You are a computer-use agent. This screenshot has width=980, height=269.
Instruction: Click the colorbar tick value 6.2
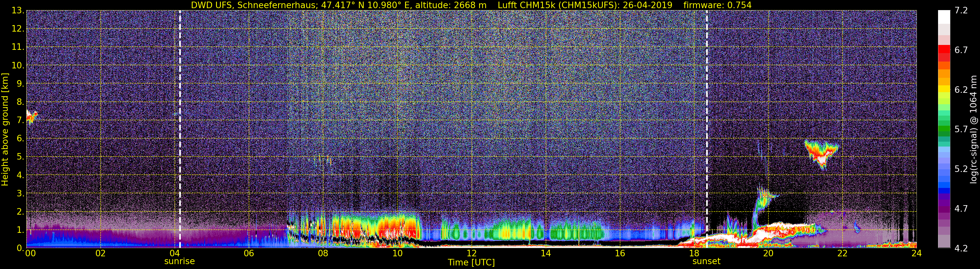point(961,90)
